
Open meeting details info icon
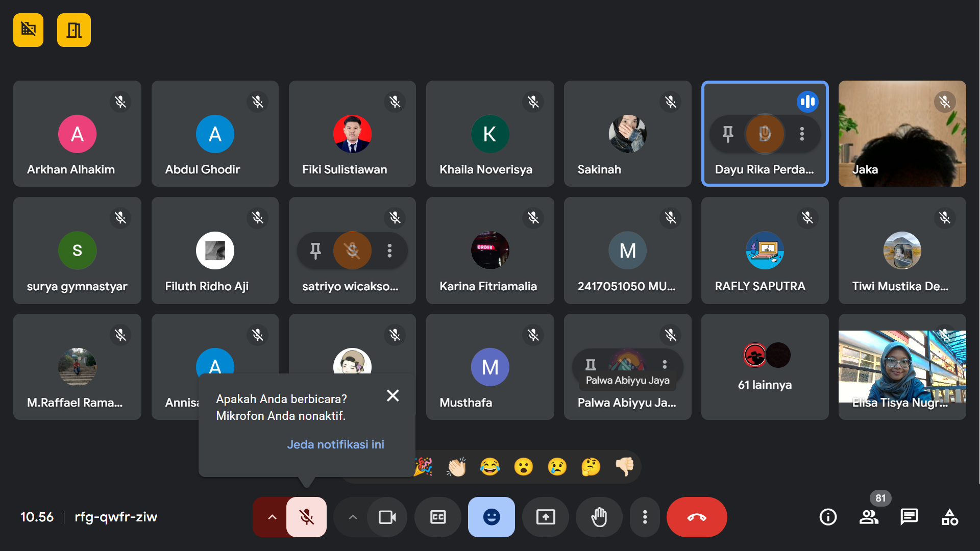click(x=828, y=517)
